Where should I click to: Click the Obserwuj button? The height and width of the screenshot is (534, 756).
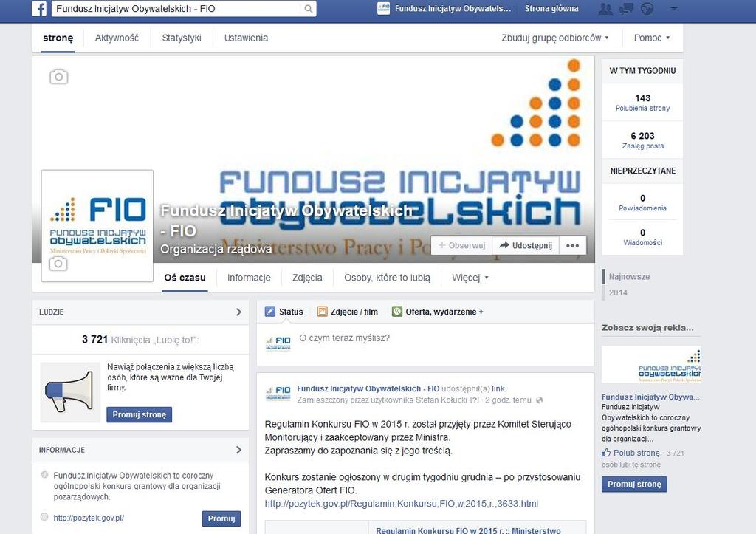tap(461, 245)
